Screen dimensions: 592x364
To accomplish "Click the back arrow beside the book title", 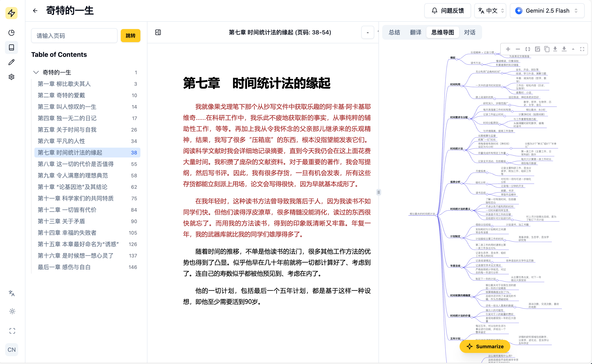I will coord(35,11).
